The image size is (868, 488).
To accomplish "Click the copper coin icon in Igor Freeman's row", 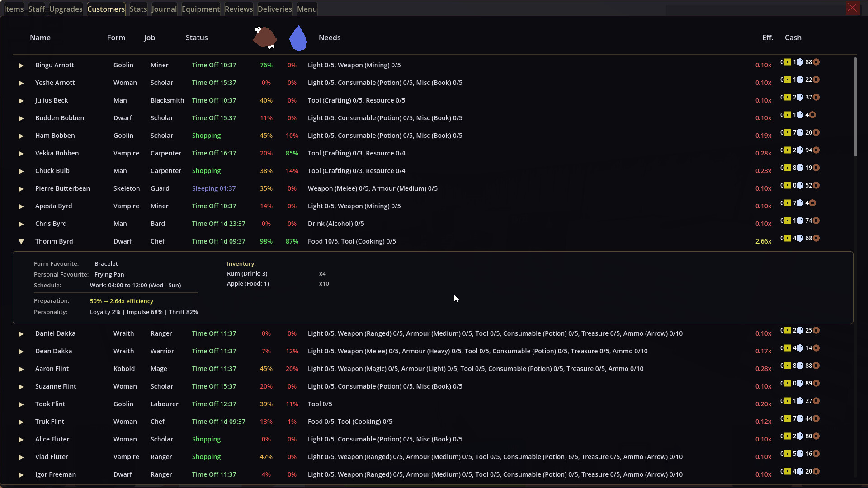I will coord(815,471).
